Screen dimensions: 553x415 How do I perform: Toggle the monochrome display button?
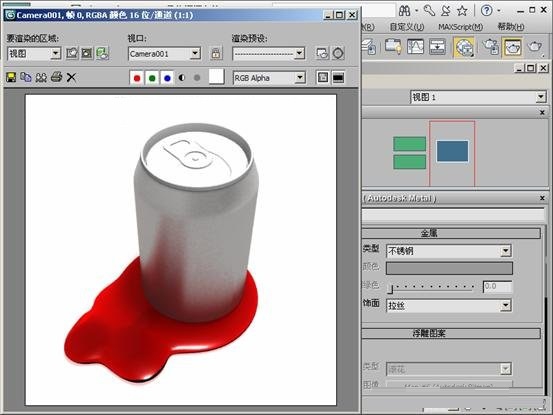click(x=197, y=78)
